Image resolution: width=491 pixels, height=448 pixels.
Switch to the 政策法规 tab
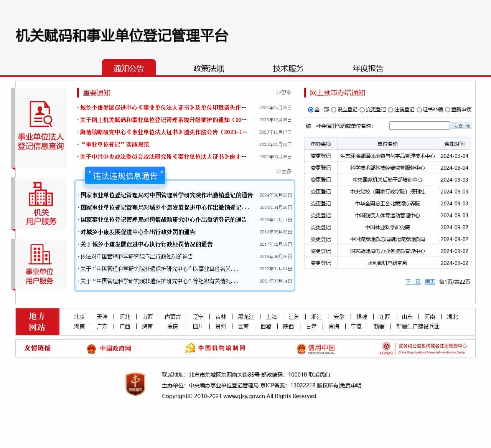[x=209, y=68]
